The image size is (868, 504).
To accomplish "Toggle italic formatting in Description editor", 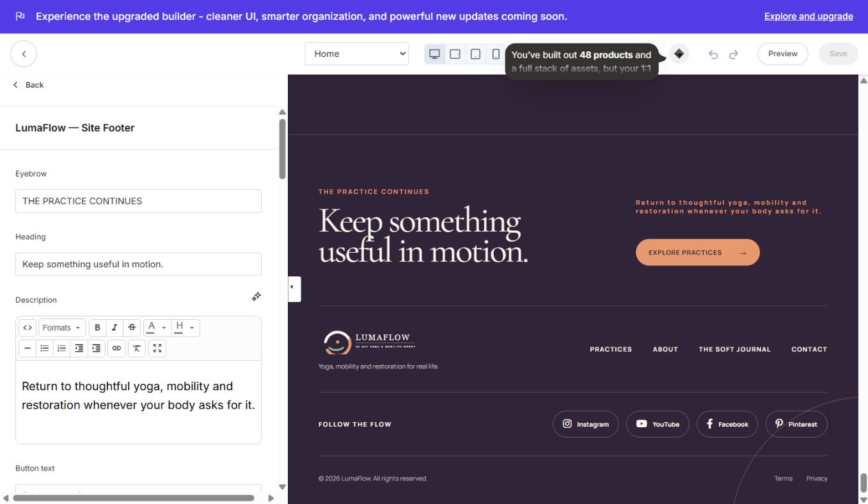I will point(114,327).
